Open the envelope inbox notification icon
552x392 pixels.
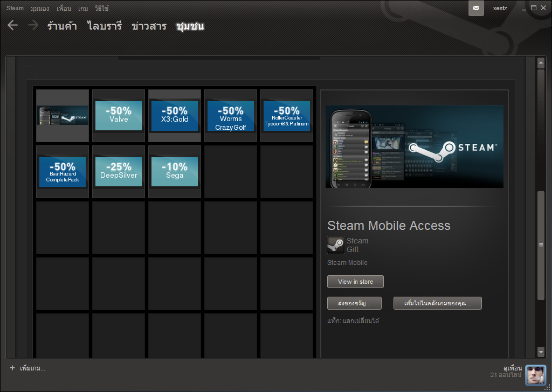(476, 8)
